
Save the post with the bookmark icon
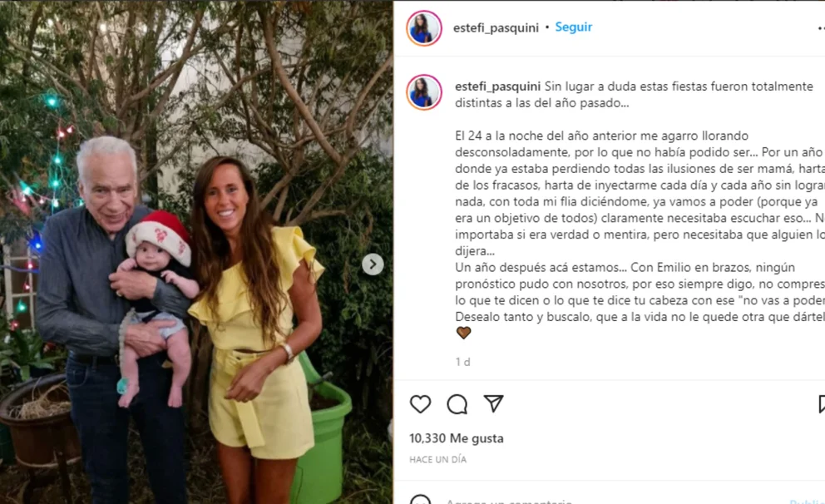(x=822, y=404)
